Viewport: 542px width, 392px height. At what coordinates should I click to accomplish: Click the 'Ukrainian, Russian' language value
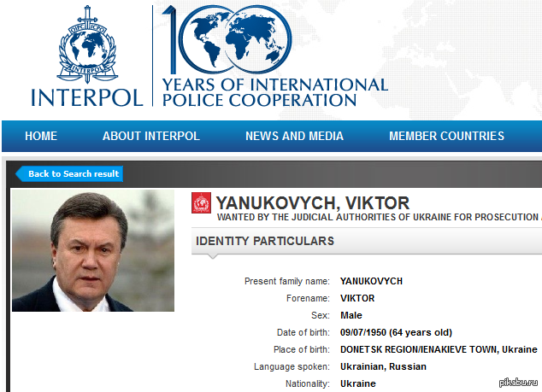pos(383,366)
